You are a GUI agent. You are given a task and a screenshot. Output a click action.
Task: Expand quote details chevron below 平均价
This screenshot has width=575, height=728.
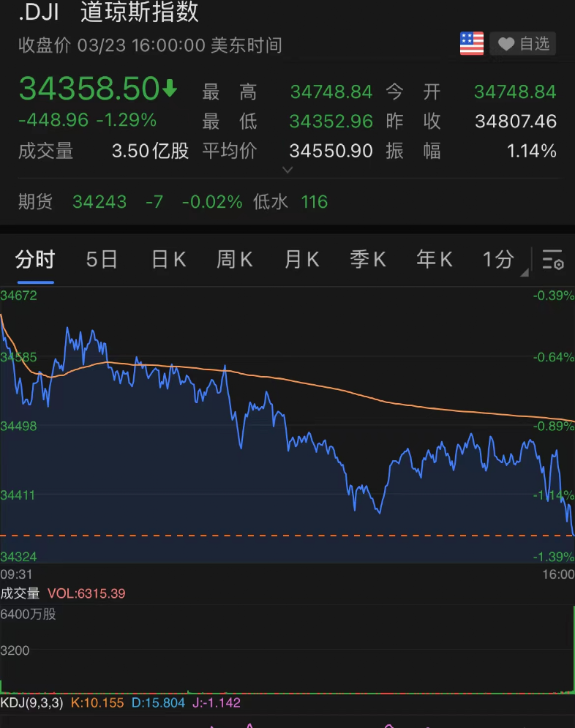(287, 170)
